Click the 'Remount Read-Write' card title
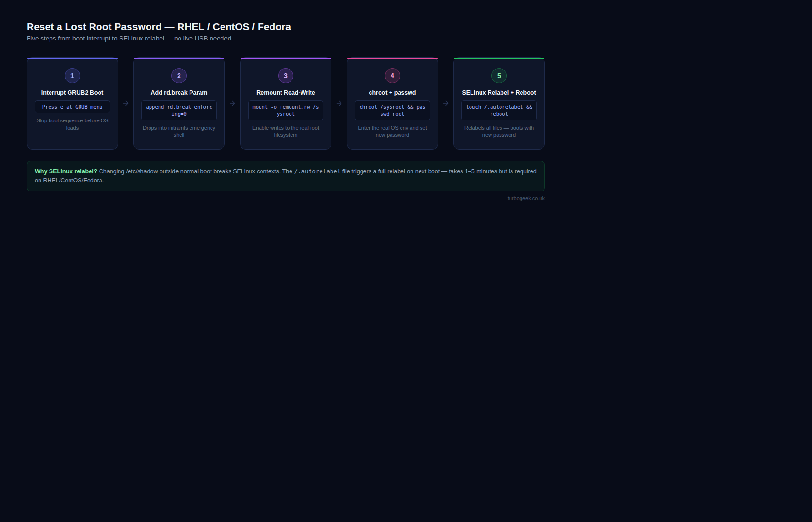The height and width of the screenshot is (522, 812). (286, 93)
